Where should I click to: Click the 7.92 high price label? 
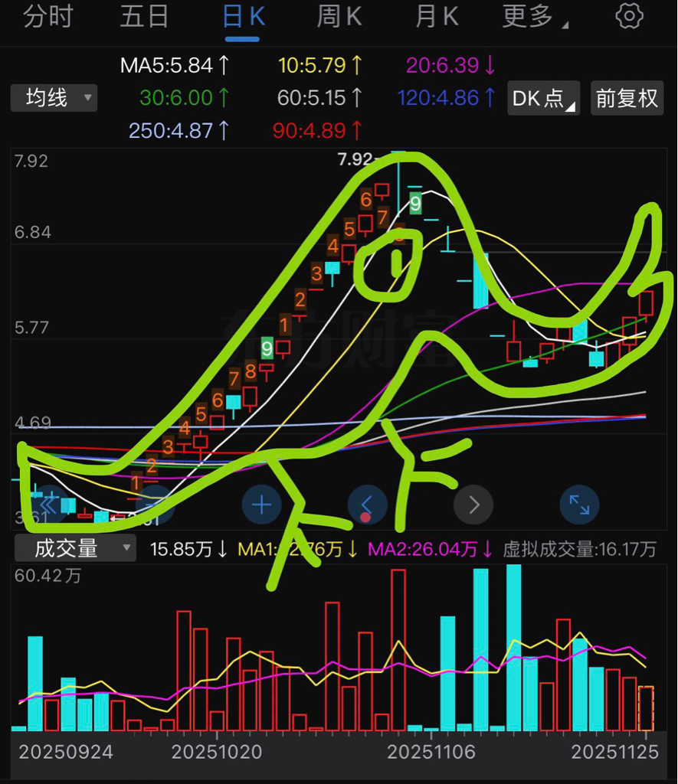coord(355,159)
